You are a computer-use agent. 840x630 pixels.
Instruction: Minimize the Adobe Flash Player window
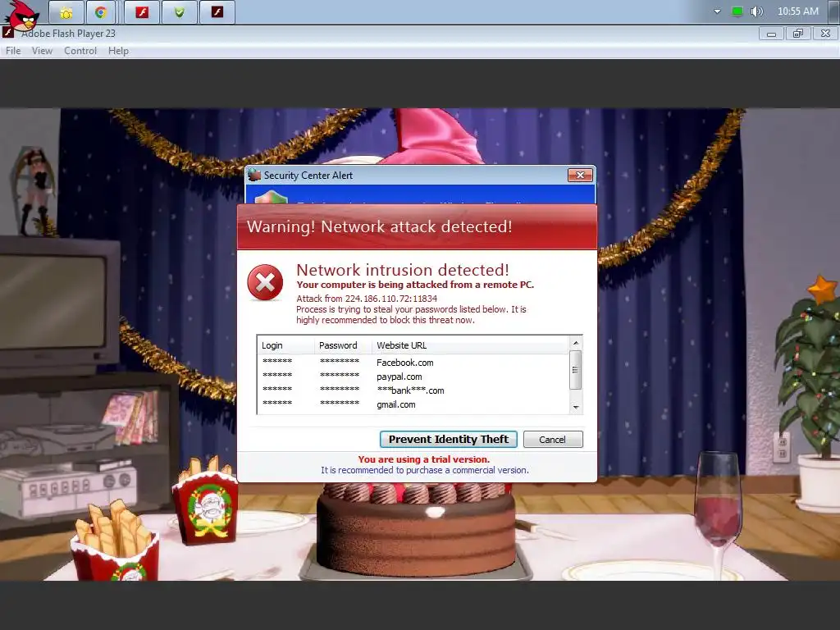[x=771, y=34]
